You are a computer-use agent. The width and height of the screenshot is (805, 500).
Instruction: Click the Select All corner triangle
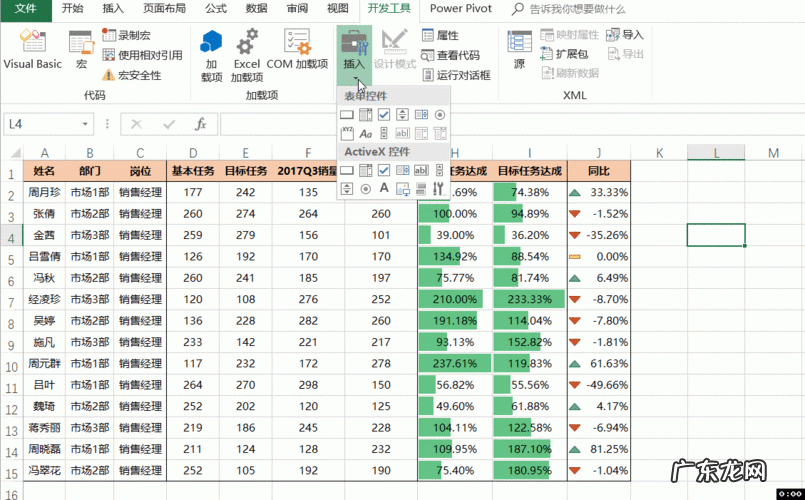click(15, 152)
